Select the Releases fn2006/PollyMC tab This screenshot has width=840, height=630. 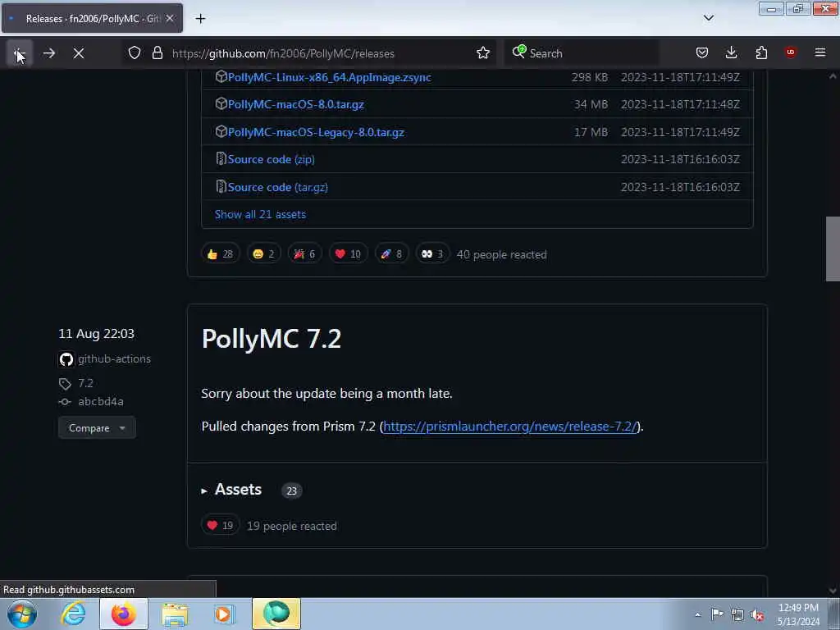[92, 18]
